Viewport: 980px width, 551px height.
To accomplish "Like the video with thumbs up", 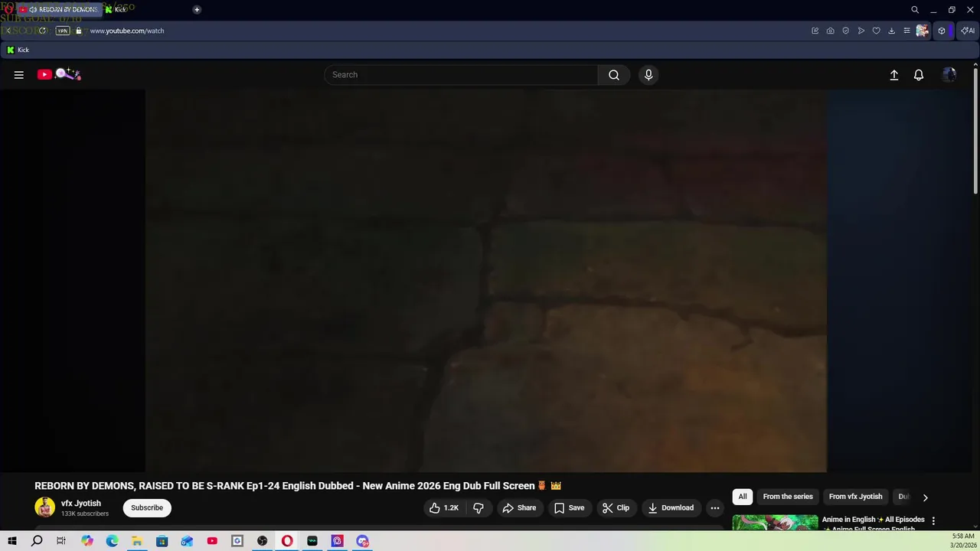I will point(444,508).
